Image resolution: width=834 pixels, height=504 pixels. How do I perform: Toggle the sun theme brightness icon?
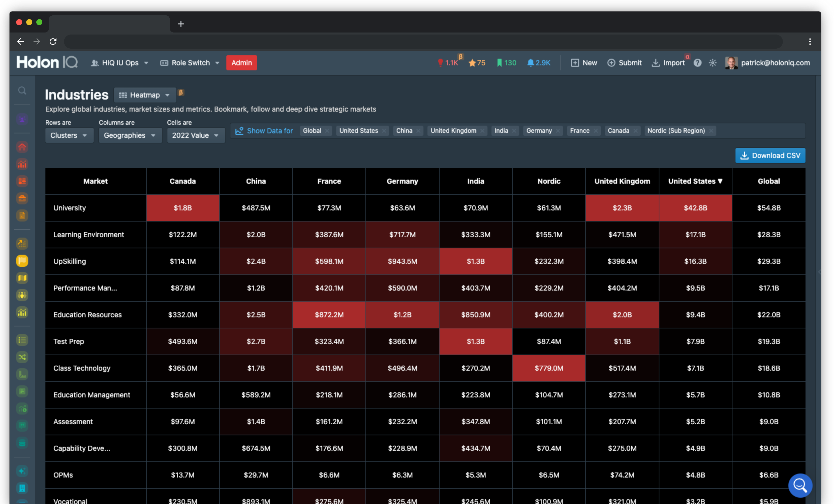[713, 63]
